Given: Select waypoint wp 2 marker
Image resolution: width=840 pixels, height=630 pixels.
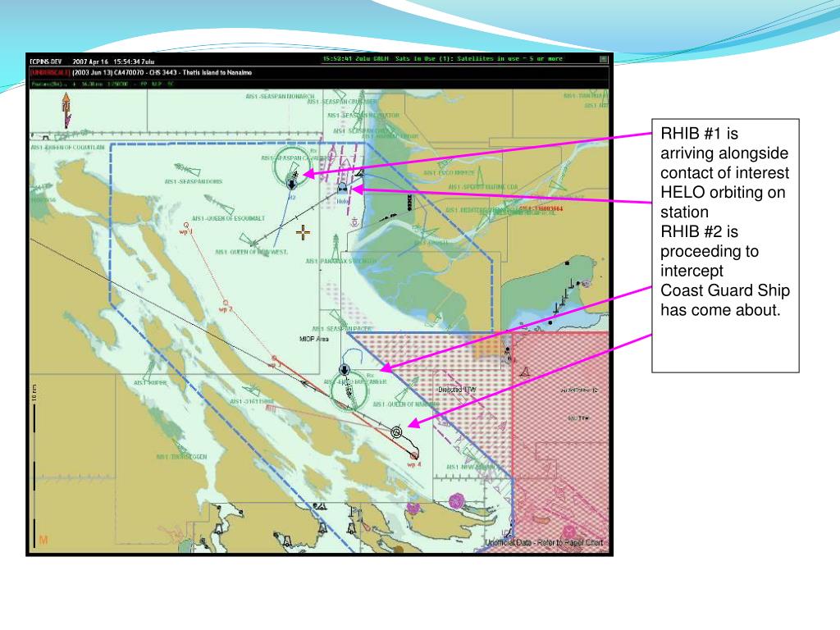Looking at the screenshot, I should click(x=226, y=303).
